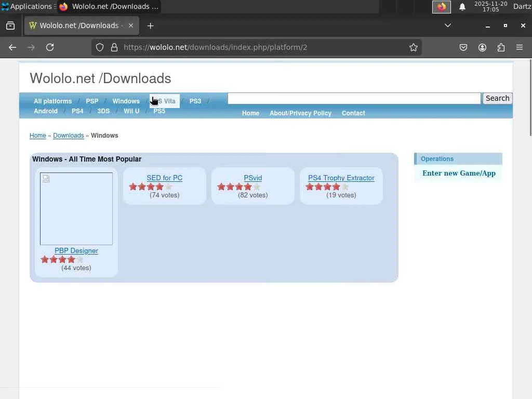Open the Contact link

353,113
